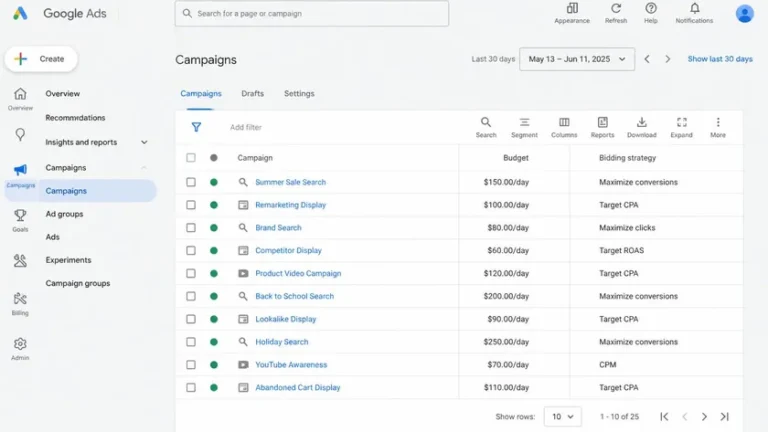Click the search for page or campaign field
This screenshot has width=768, height=432.
pos(312,13)
